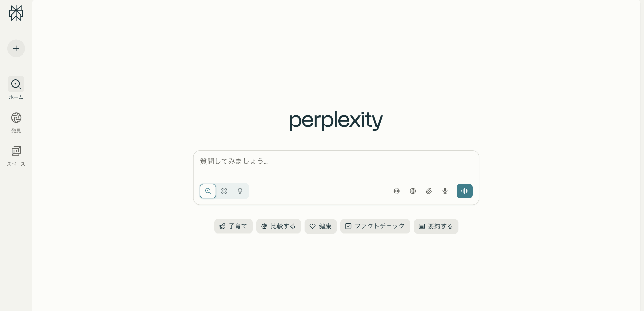The height and width of the screenshot is (311, 644).
Task: Click the perplexity wordmark heading
Action: click(336, 121)
